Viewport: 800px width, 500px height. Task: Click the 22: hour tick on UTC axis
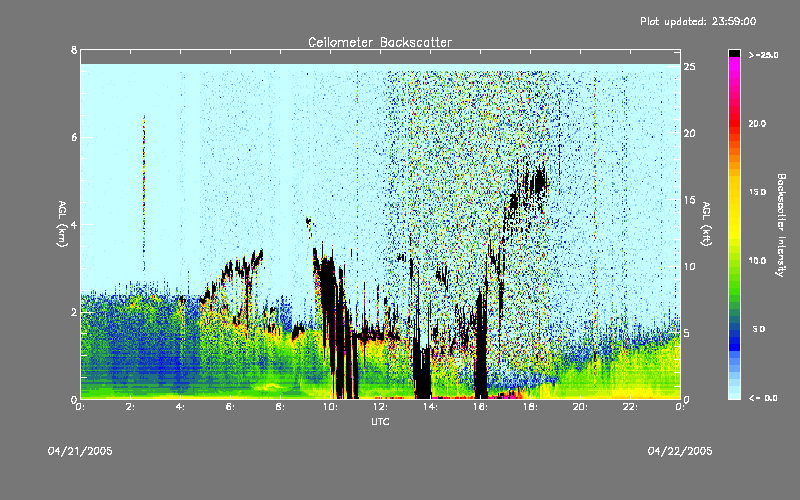(x=630, y=407)
